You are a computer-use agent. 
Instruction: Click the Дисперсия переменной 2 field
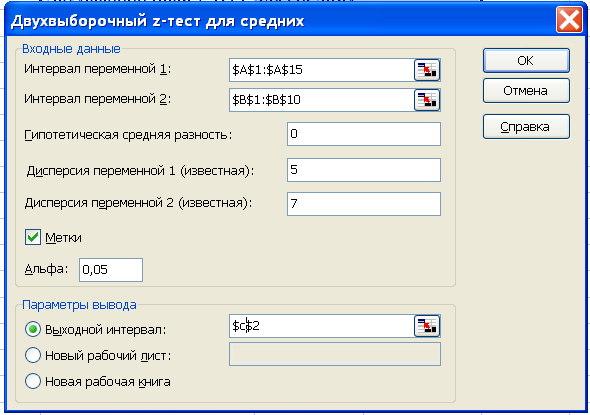[x=364, y=204]
